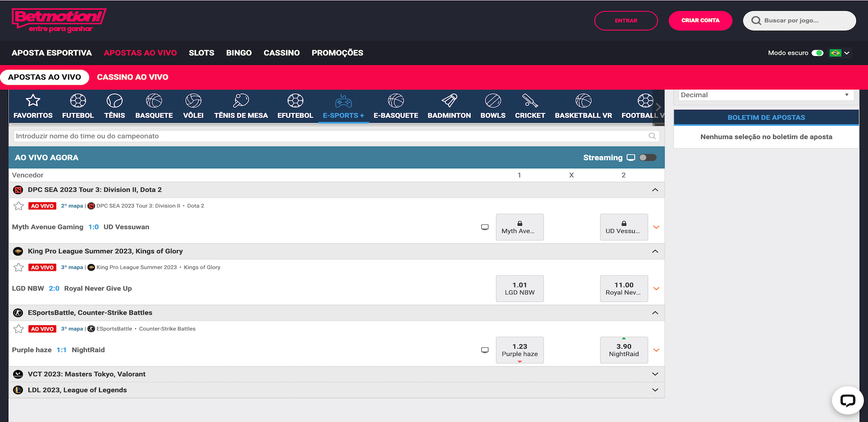Favorite the Myth Avenue Gaming match

pos(19,206)
